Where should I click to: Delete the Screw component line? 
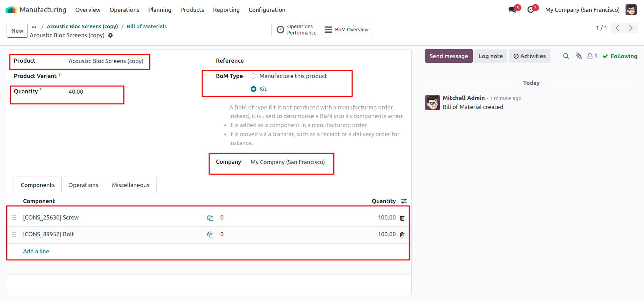402,218
